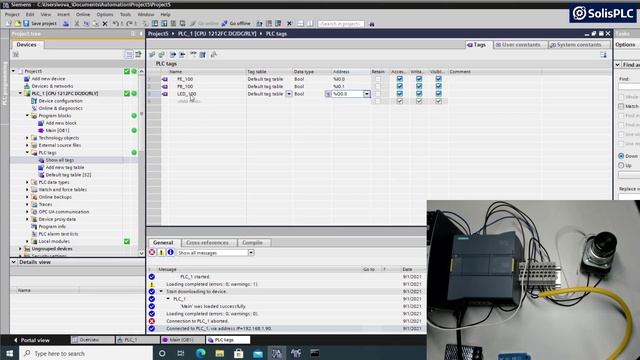Open the Tools menu
The height and width of the screenshot is (360, 640).
pyautogui.click(x=125, y=14)
